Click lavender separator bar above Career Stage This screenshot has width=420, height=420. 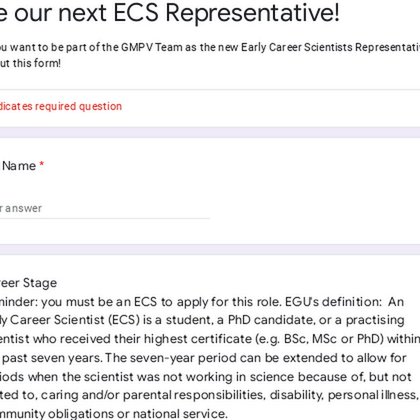pos(210,250)
